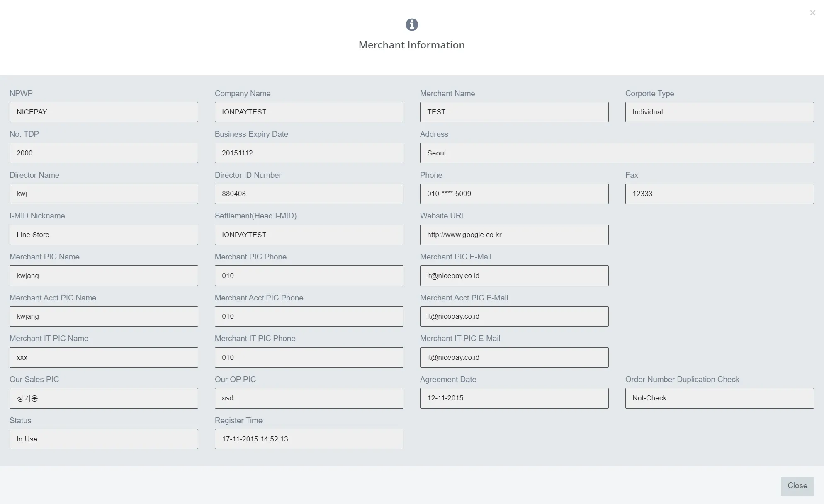The image size is (824, 504).
Task: Click the Agreement Date field showing 12-11-2015
Action: point(514,398)
